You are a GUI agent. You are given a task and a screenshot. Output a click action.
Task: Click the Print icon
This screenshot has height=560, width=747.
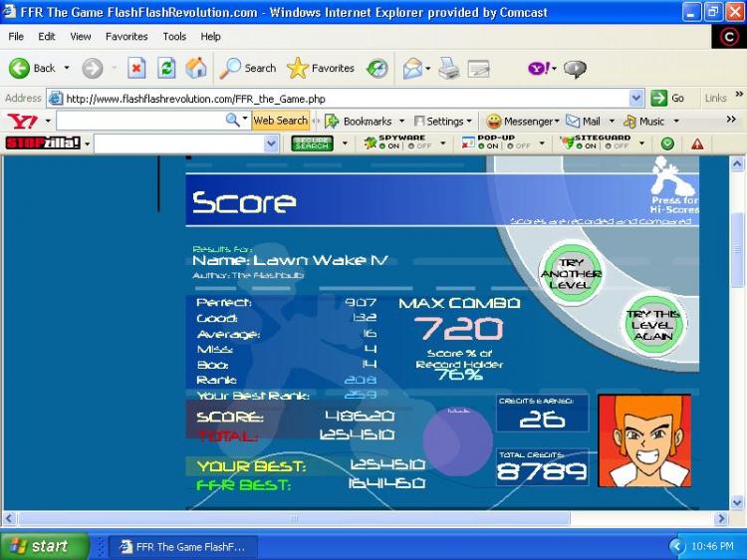tap(448, 69)
